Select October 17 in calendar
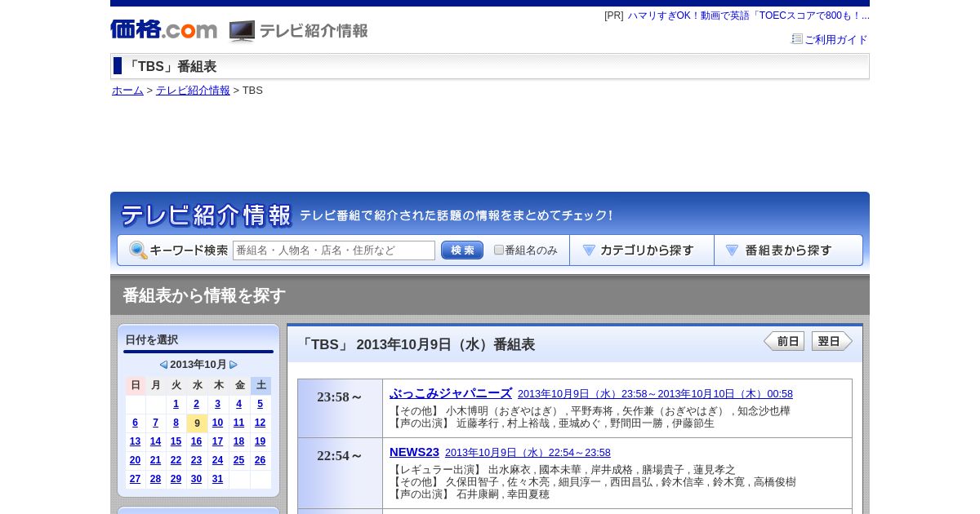The width and height of the screenshot is (980, 514). [x=217, y=441]
